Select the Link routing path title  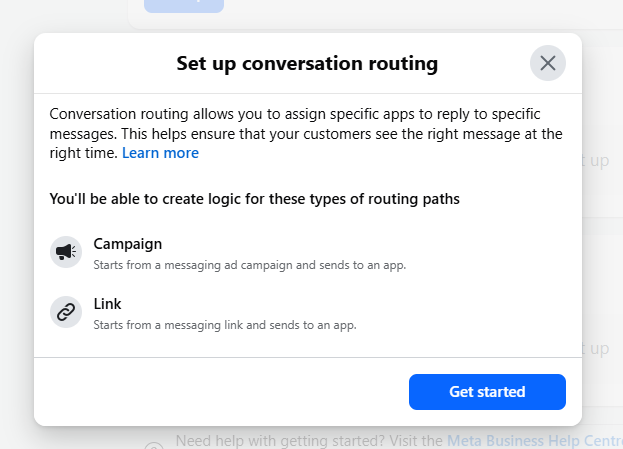pos(107,304)
